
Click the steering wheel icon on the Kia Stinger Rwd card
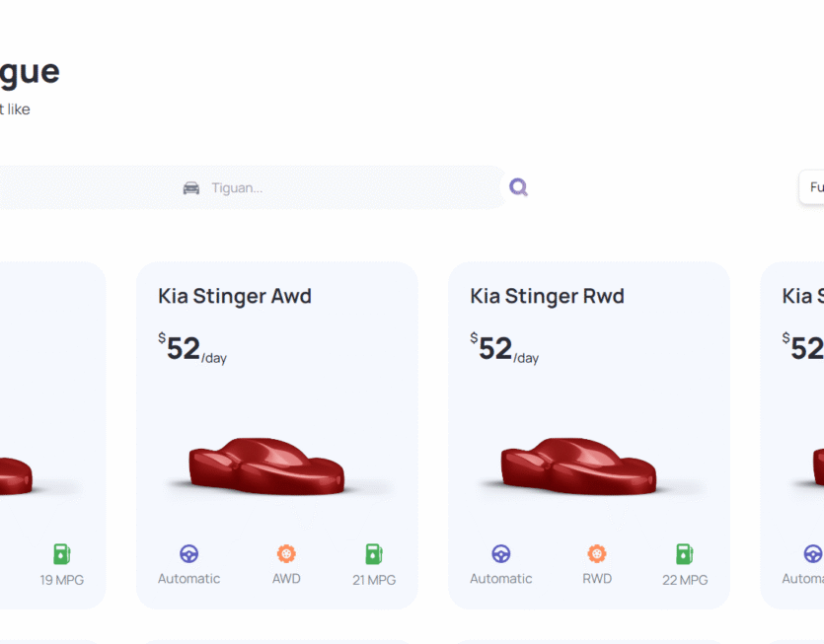tap(501, 554)
